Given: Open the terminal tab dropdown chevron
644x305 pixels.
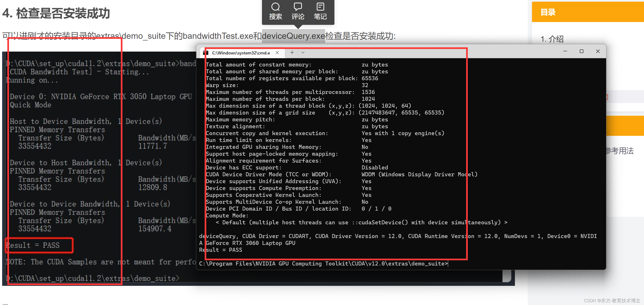Looking at the screenshot, I should point(303,53).
